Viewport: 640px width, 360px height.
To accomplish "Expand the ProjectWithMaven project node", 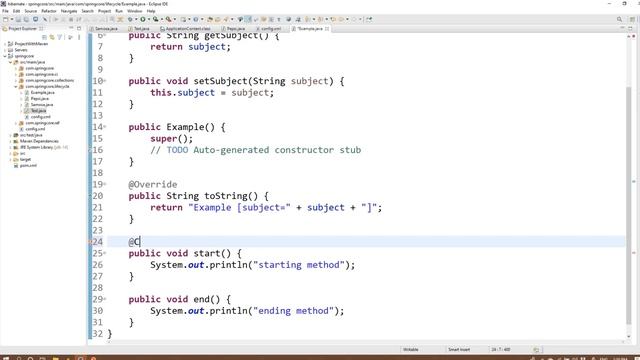I will point(5,44).
